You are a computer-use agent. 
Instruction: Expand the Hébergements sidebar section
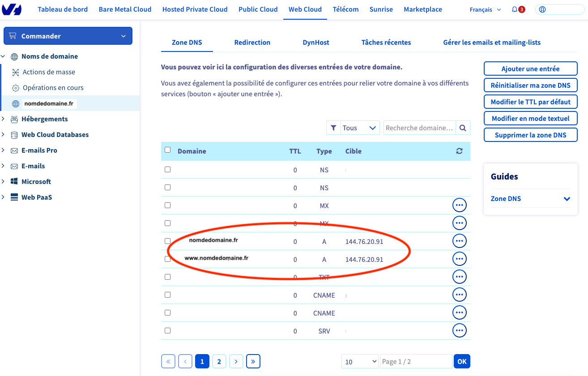click(44, 119)
